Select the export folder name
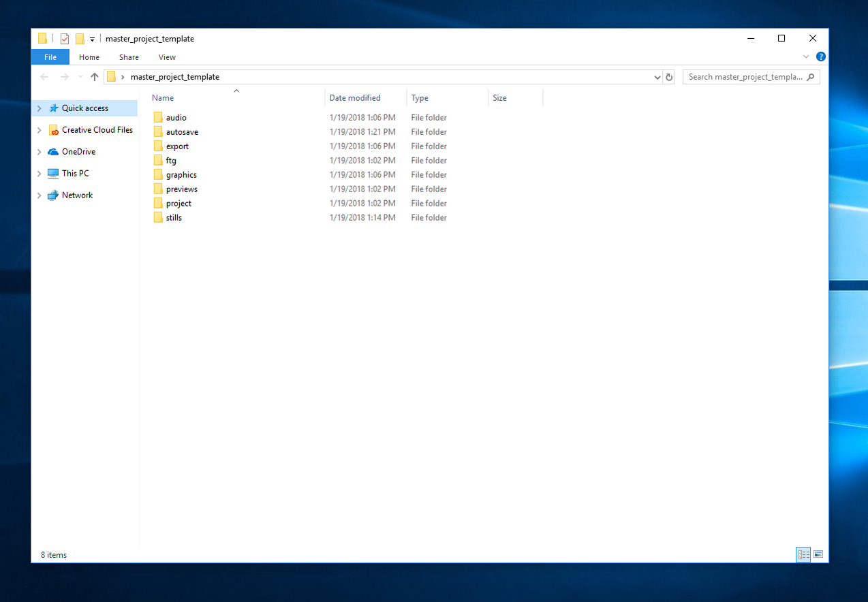This screenshot has width=868, height=602. tap(178, 146)
